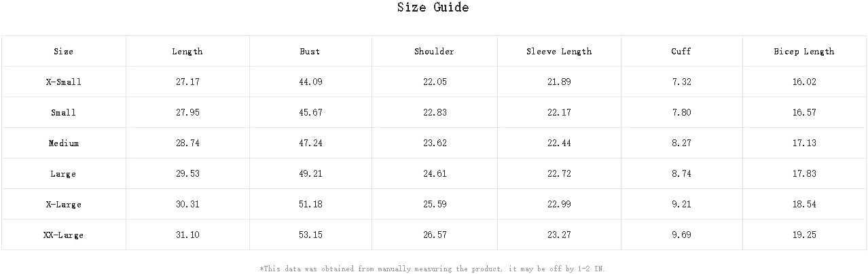Select the "Medium" size row label
Screen dimensions: 868x274
point(63,143)
